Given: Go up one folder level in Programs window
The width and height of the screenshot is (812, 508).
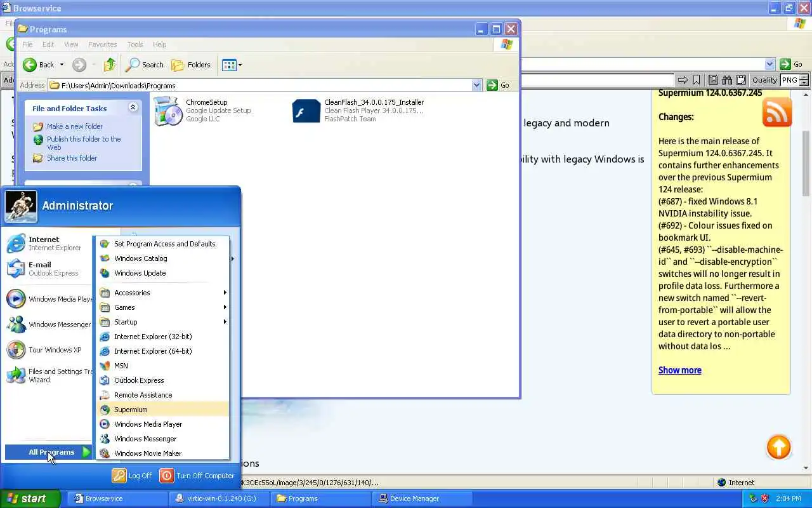Looking at the screenshot, I should (x=110, y=65).
